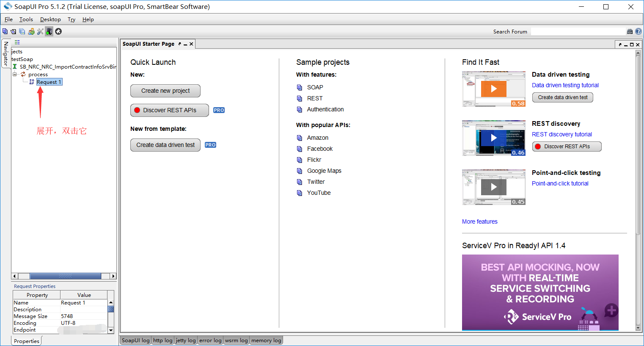Detach the SoapUI Starter Page tab via arrow icon

click(x=180, y=44)
